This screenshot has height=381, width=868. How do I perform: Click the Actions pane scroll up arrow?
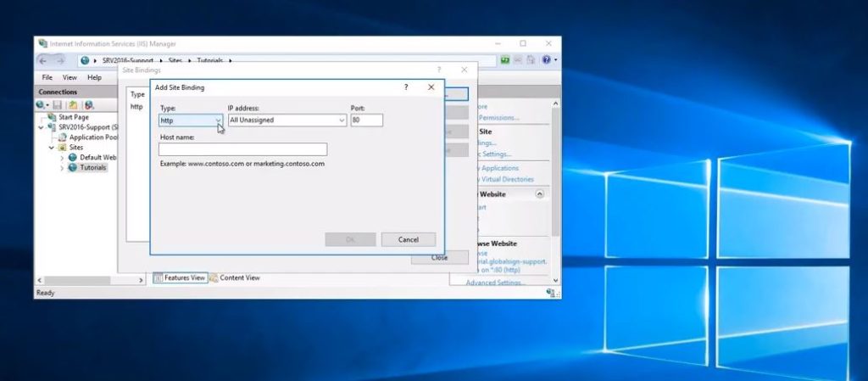click(x=556, y=104)
